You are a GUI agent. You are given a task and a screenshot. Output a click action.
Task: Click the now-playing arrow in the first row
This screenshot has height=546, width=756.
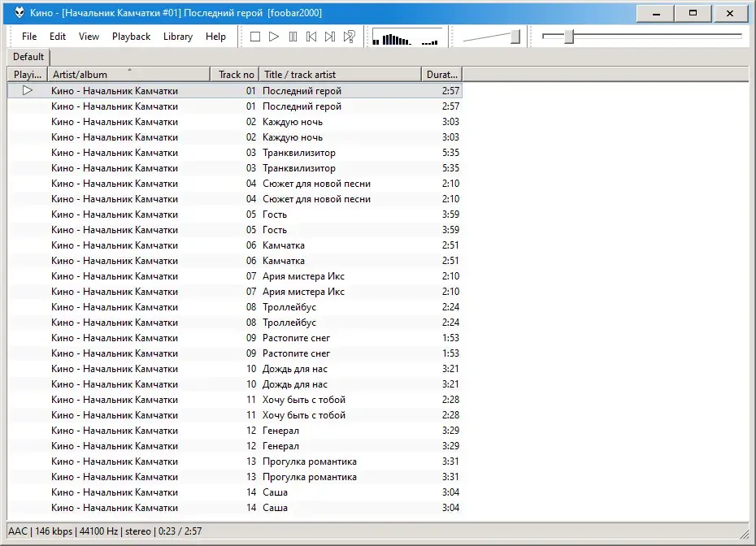[28, 91]
